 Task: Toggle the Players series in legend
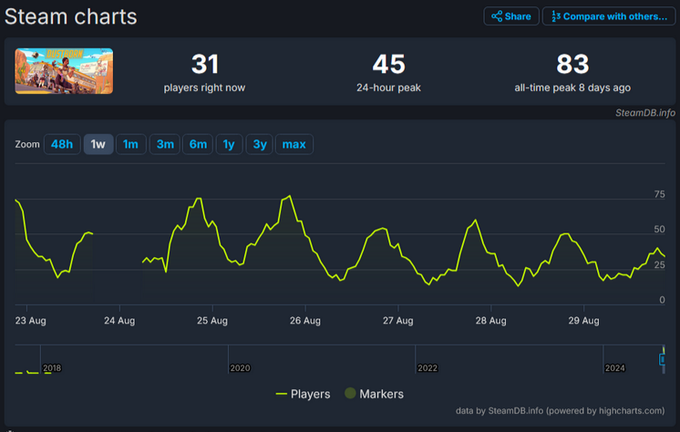coord(304,394)
